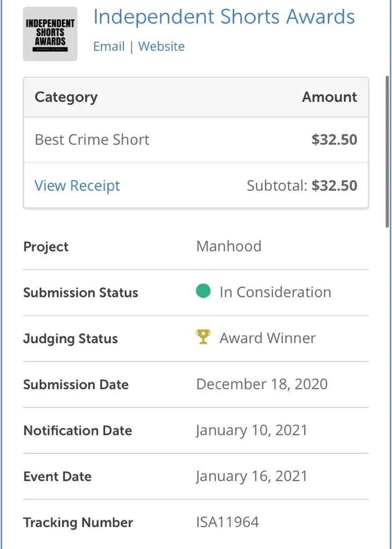Image resolution: width=392 pixels, height=549 pixels.
Task: Click the vertical scrollbar on the right
Action: [387, 151]
